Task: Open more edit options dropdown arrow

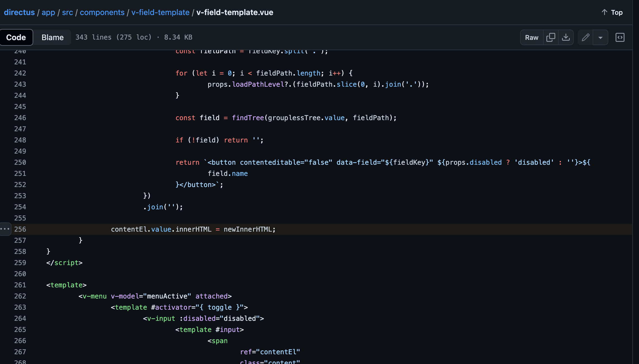Action: (x=600, y=37)
